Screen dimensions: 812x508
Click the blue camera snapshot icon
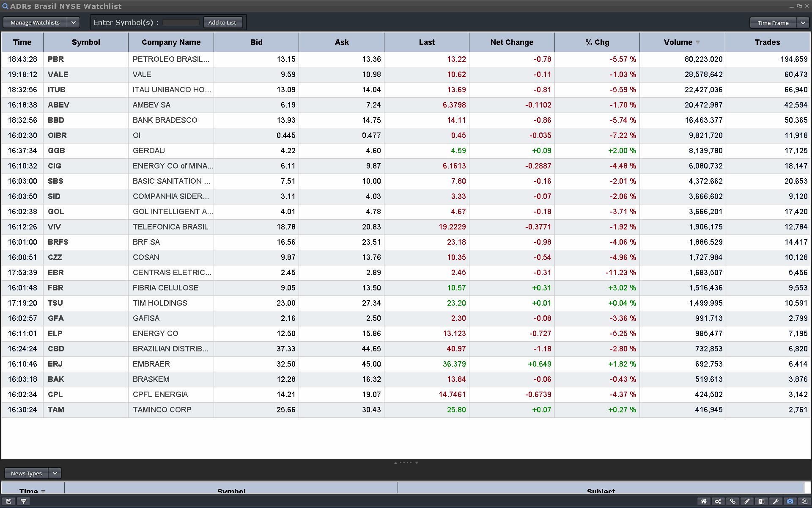coord(790,501)
